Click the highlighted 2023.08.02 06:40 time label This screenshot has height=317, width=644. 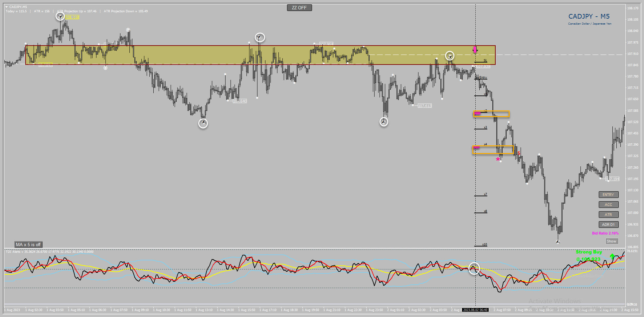475,310
